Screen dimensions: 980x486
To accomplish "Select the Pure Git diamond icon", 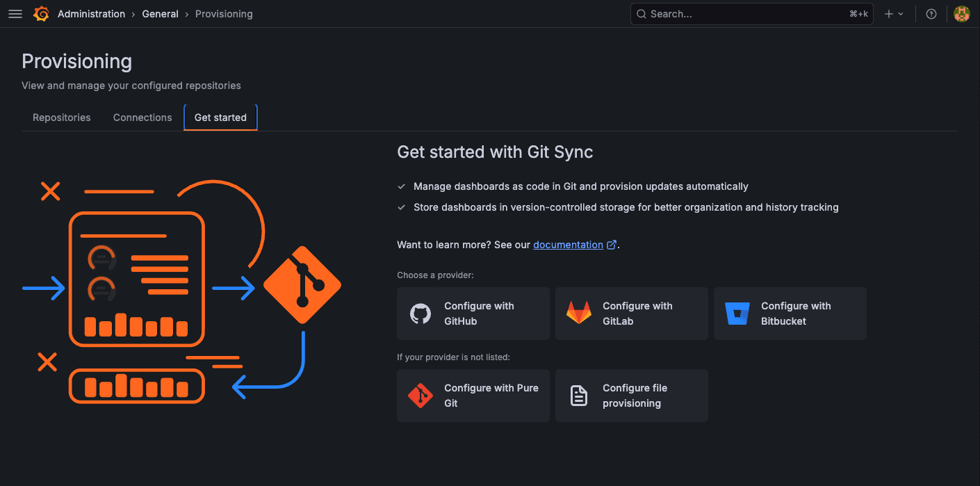I will click(x=420, y=395).
